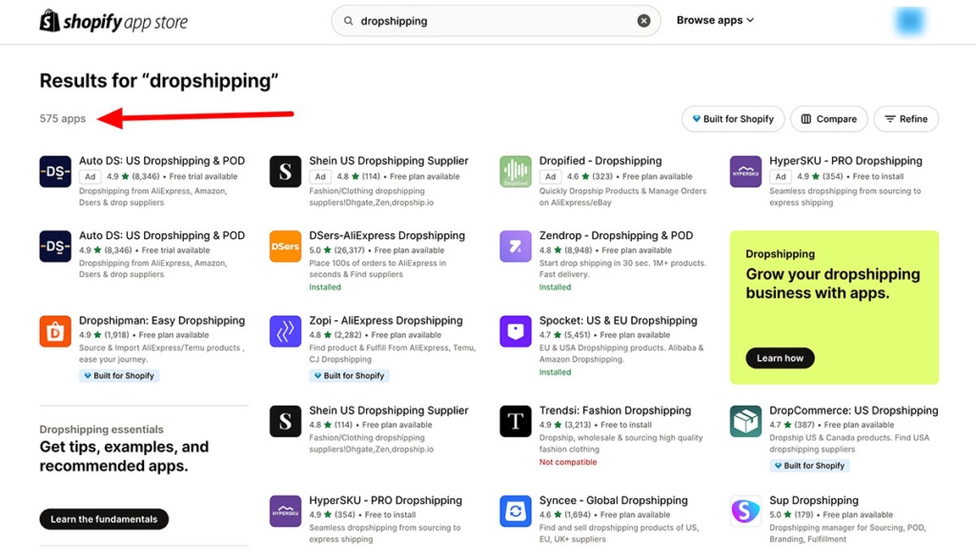Click the Shein US Dropshipping Supplier icon
This screenshot has height=560, width=976.
(284, 172)
